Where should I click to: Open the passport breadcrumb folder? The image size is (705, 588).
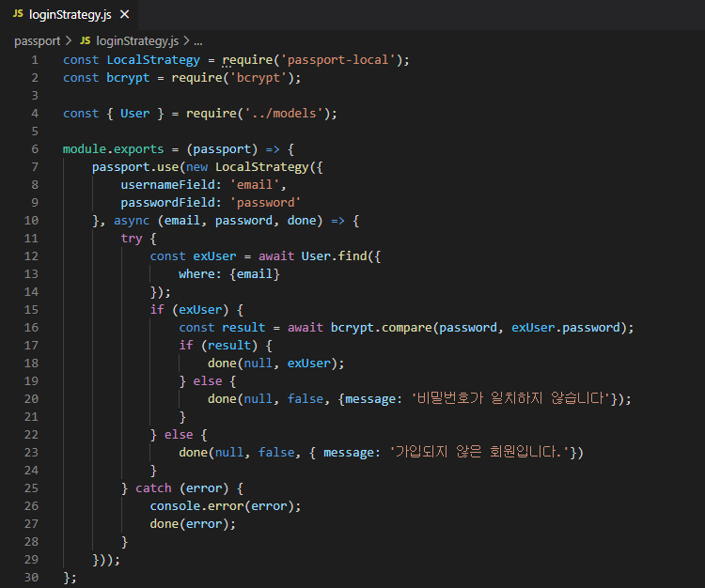click(x=37, y=41)
